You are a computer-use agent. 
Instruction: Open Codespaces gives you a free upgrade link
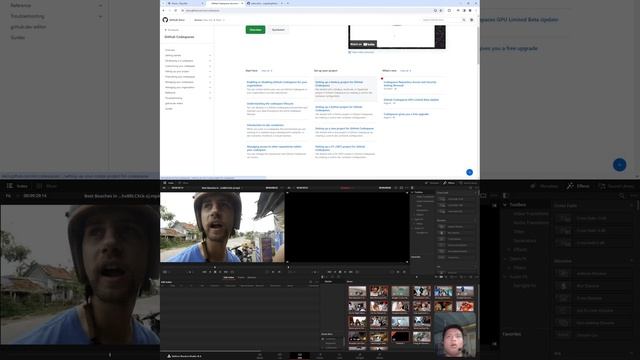click(406, 114)
